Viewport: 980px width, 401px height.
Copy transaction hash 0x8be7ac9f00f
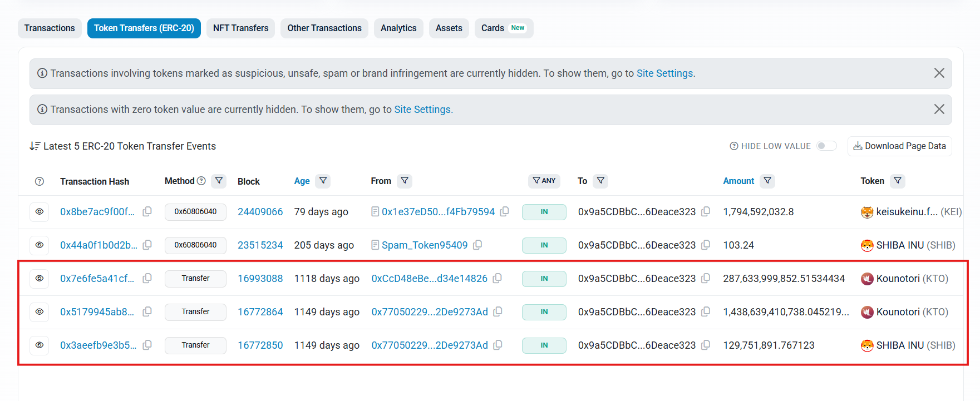[147, 211]
